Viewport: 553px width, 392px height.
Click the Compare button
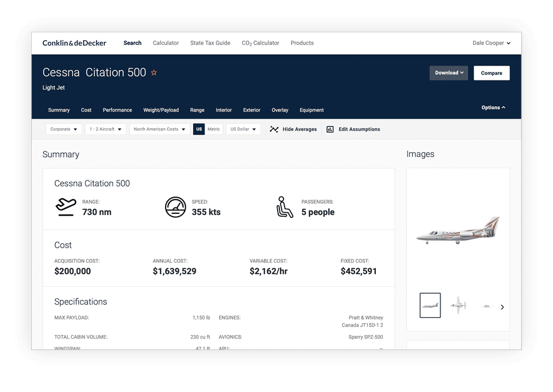click(491, 73)
